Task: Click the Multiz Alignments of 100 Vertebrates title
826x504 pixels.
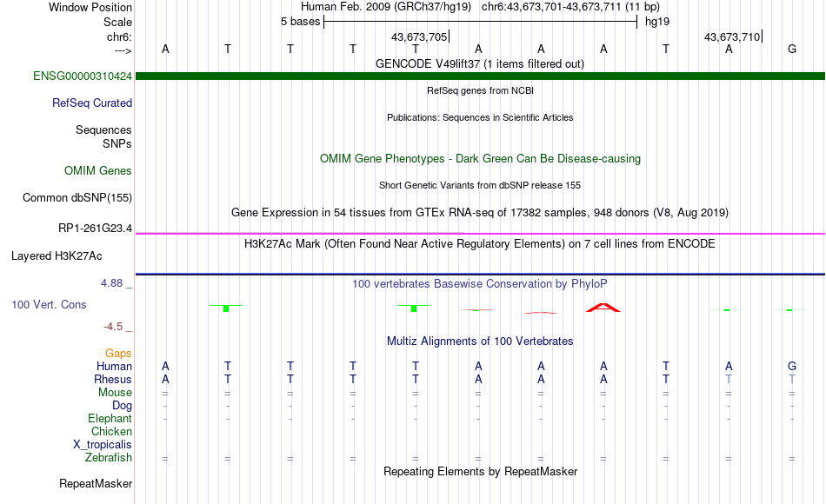Action: [480, 341]
